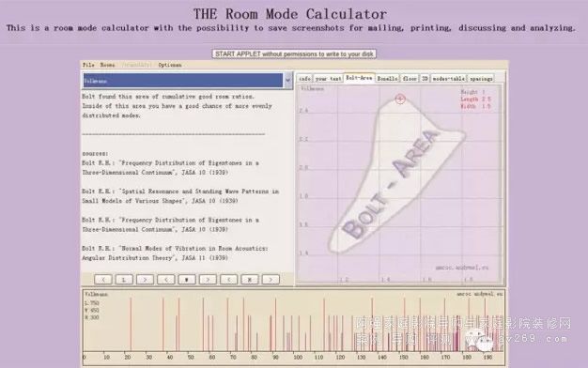The height and width of the screenshot is (368, 588).
Task: Open the File menu
Action: (88, 65)
